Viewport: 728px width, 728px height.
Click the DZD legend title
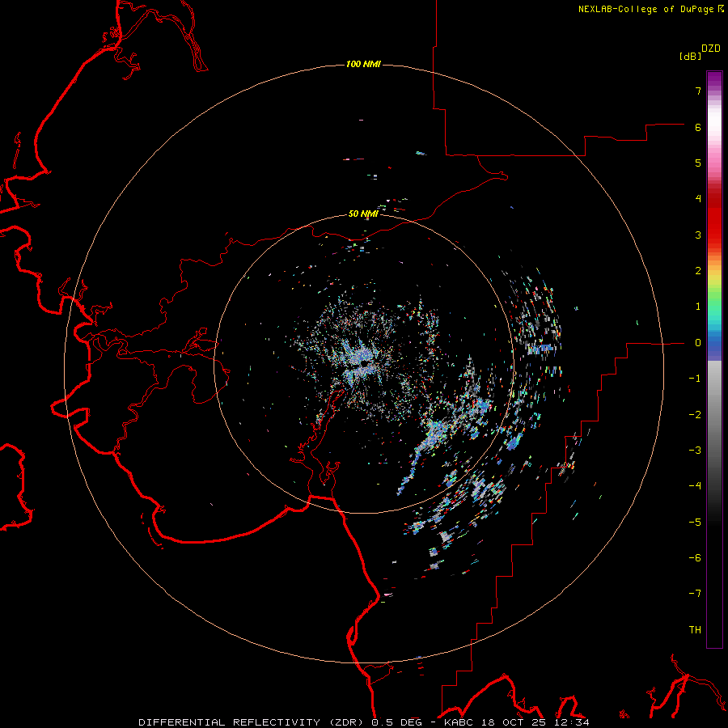pyautogui.click(x=711, y=49)
